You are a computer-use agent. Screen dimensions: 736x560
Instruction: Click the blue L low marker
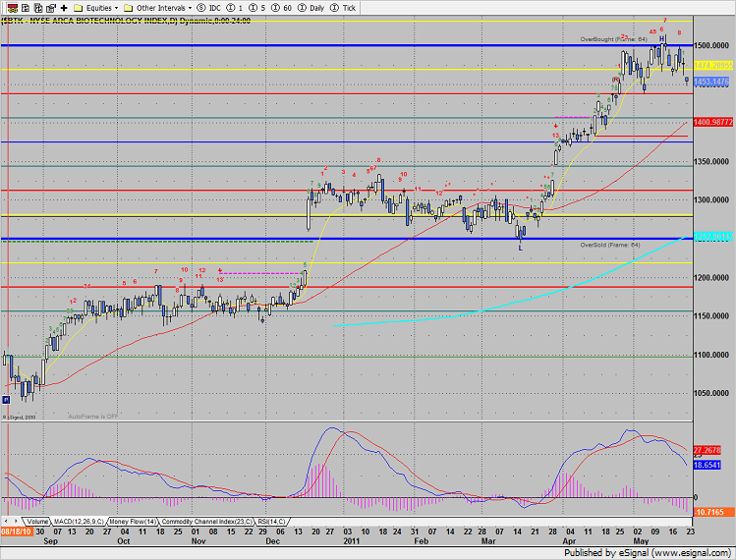521,248
